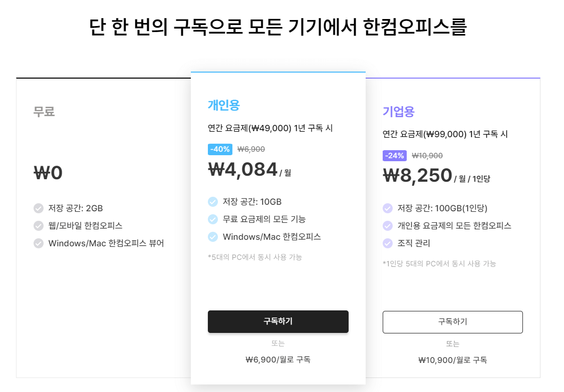The image size is (564, 392).
Task: Open the ₩10,900/월로 구독 link
Action: [x=453, y=359]
